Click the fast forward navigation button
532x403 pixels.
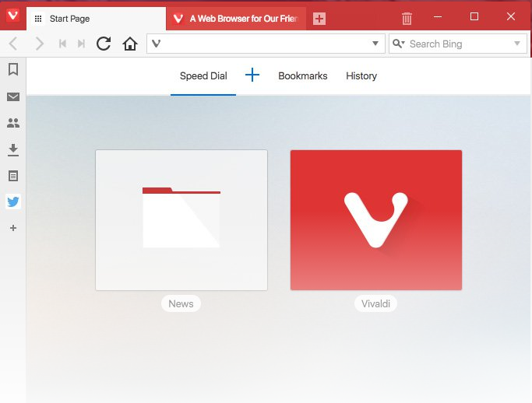(x=81, y=44)
